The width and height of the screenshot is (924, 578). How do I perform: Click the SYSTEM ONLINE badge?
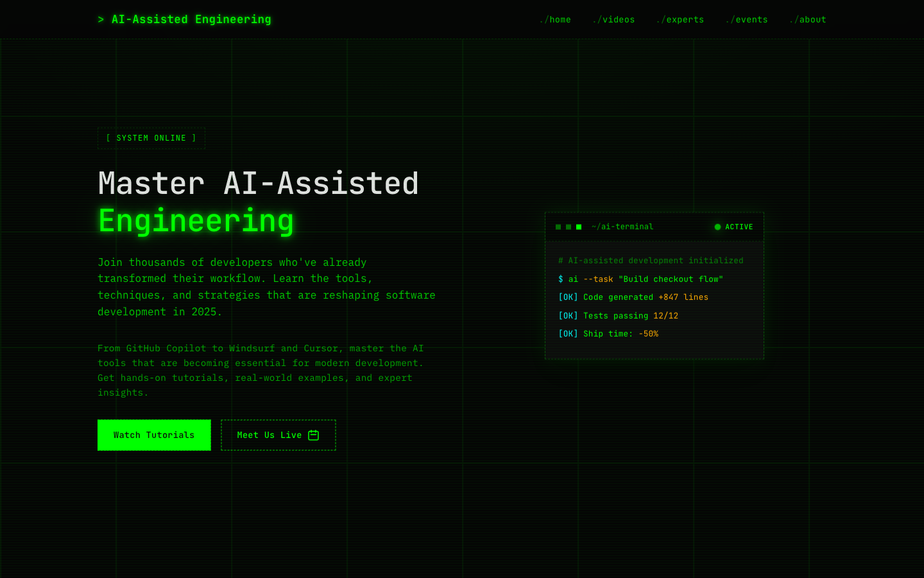coord(151,138)
